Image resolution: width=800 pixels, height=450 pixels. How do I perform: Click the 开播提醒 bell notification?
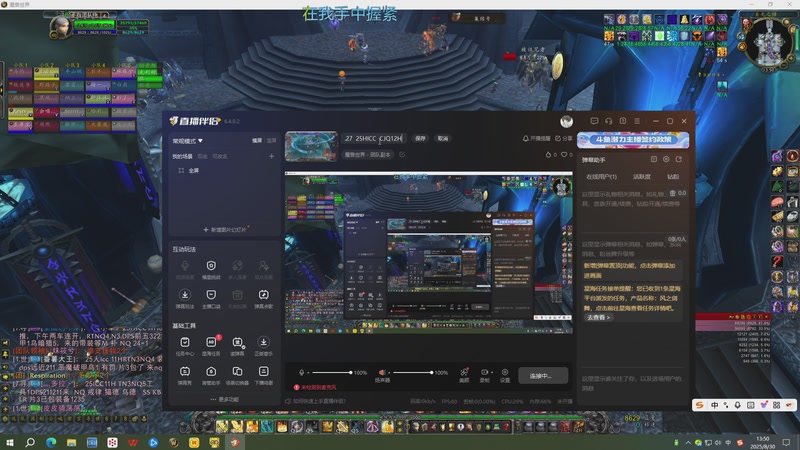click(x=536, y=138)
